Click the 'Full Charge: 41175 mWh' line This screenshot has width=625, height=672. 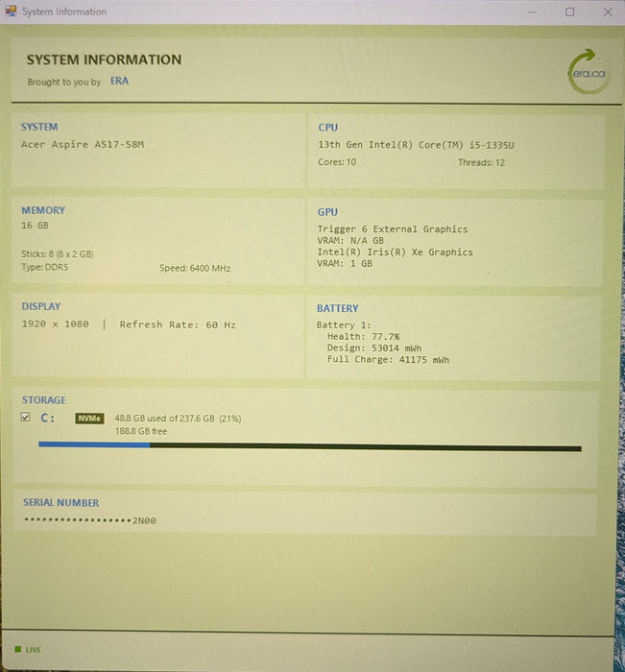tap(389, 360)
